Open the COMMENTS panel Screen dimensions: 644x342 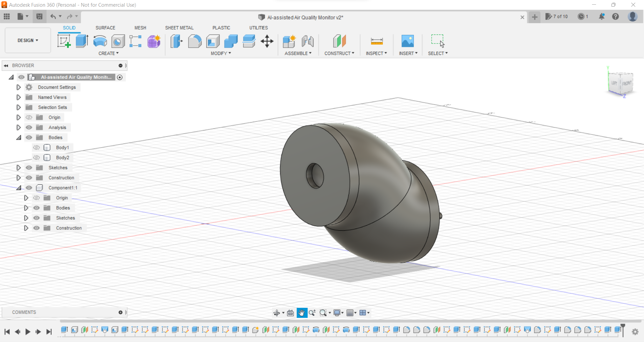(24, 312)
